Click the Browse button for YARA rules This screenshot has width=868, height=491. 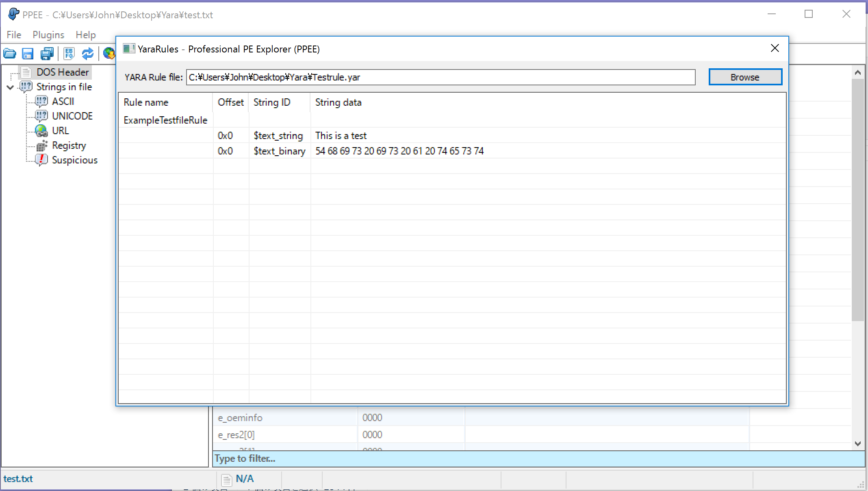pos(745,77)
